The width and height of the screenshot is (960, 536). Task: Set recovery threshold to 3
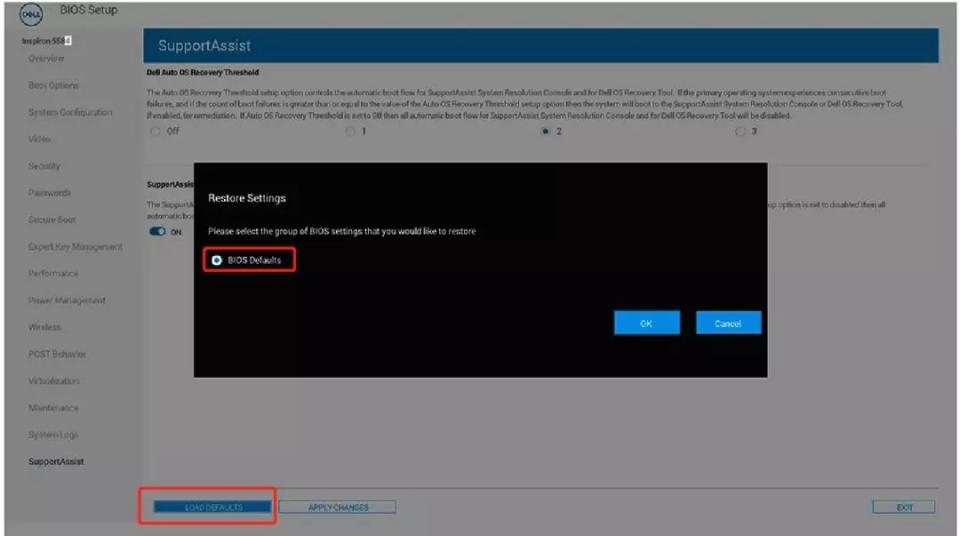point(740,131)
